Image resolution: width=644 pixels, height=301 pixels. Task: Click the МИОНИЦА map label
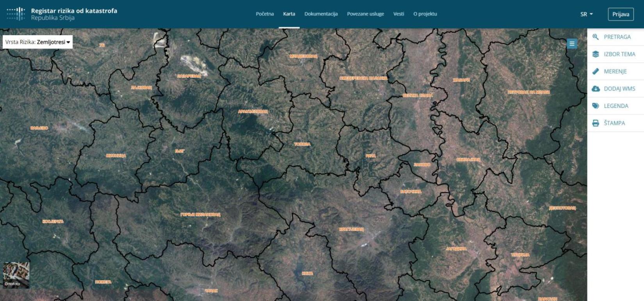[116, 156]
